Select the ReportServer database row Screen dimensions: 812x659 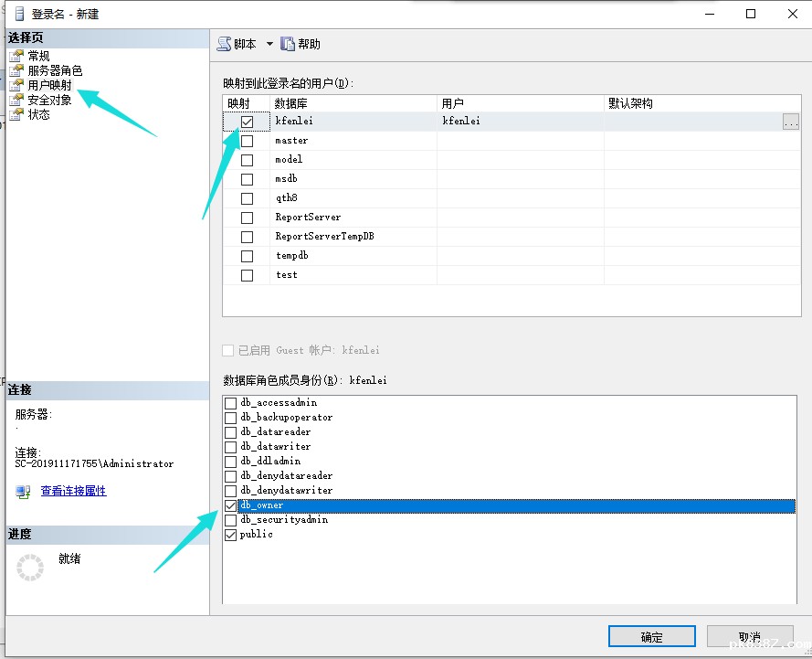coord(308,218)
